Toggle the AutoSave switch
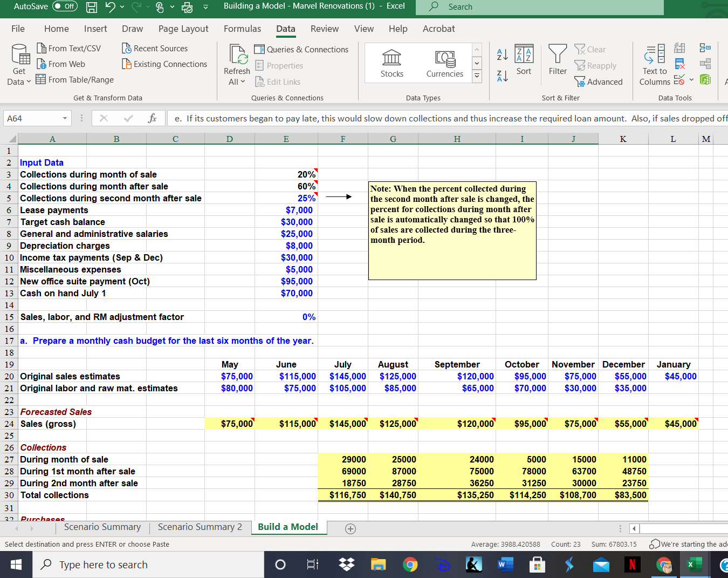The width and height of the screenshot is (728, 578). [65, 6]
